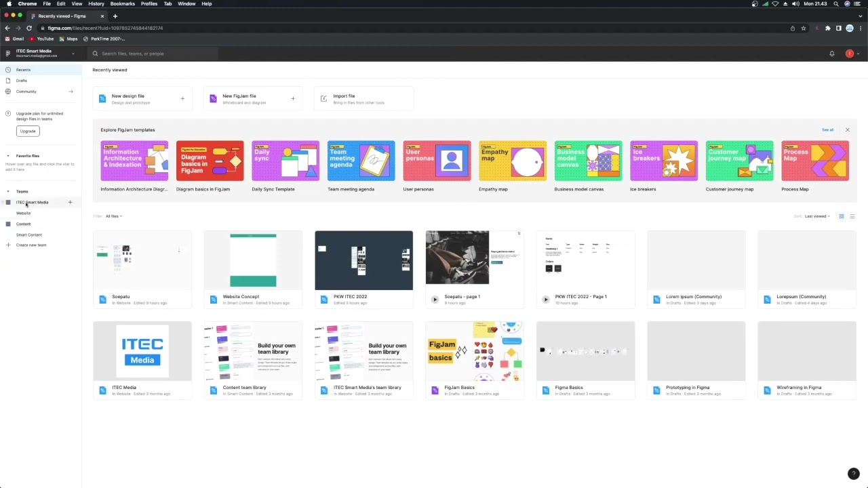The image size is (868, 488).
Task: Open macOS Spotlight search icon
Action: coord(836,3)
